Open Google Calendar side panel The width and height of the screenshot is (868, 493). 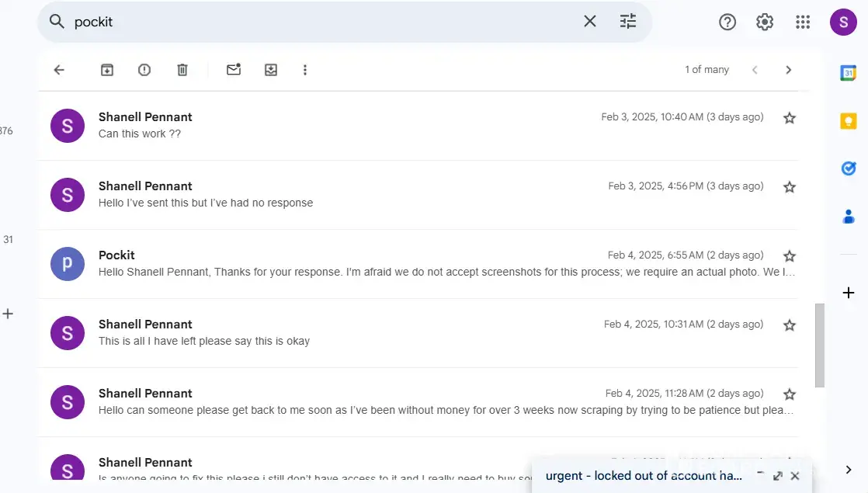848,73
